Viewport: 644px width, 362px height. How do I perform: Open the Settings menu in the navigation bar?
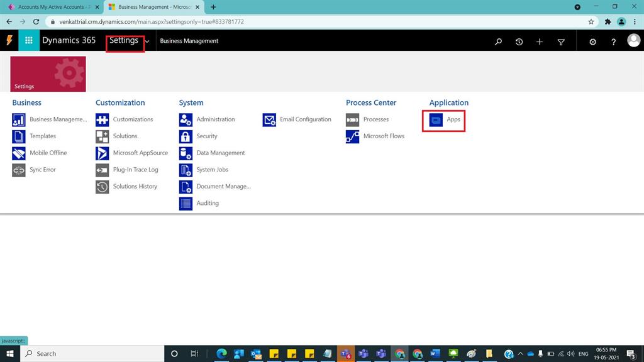(x=124, y=40)
